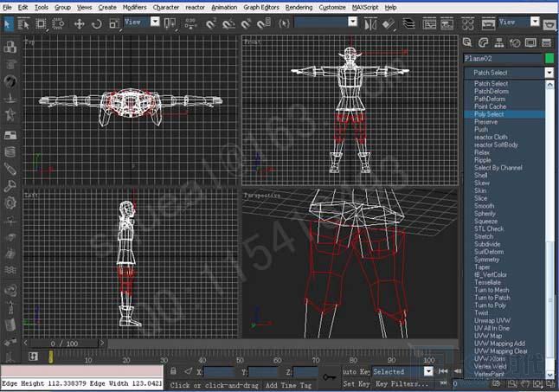Open the Graph Editors menu
The height and width of the screenshot is (392, 559).
261,7
